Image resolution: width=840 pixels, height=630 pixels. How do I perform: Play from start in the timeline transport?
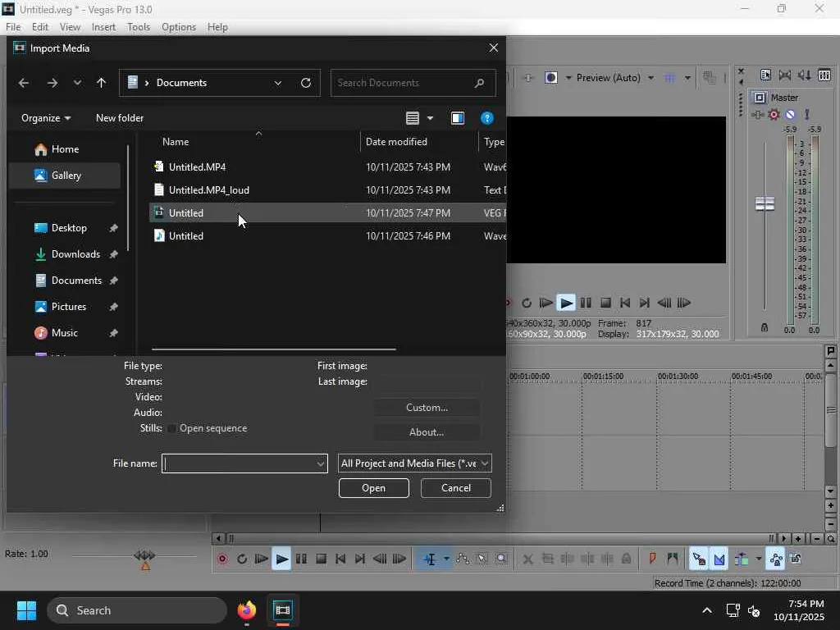[261, 559]
